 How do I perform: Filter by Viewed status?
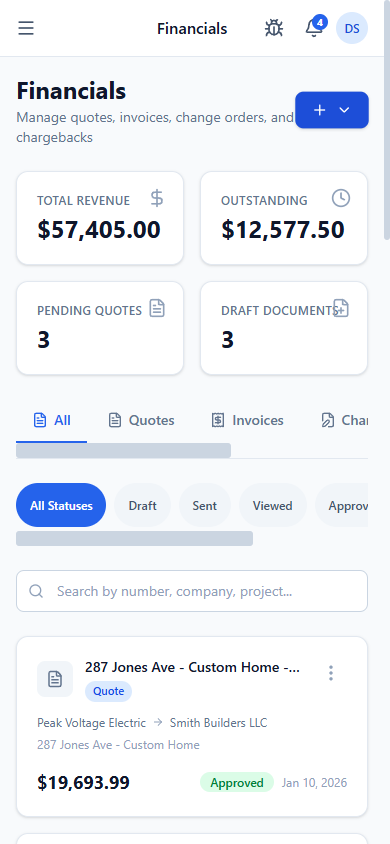click(273, 505)
